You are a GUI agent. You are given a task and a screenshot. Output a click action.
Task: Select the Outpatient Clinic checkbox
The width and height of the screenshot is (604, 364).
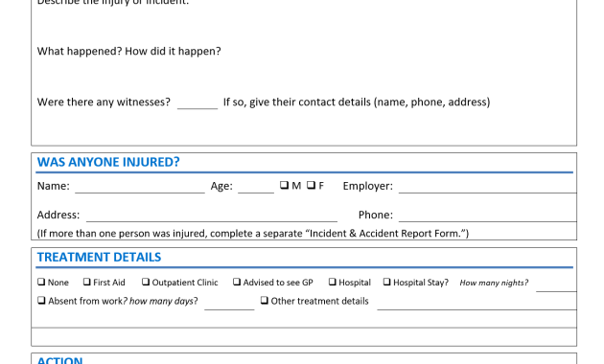pyautogui.click(x=145, y=282)
